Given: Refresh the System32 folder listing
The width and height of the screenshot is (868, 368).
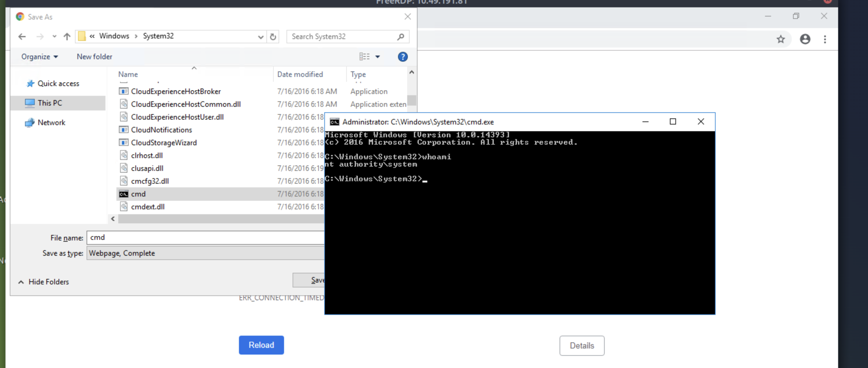Looking at the screenshot, I should point(273,36).
